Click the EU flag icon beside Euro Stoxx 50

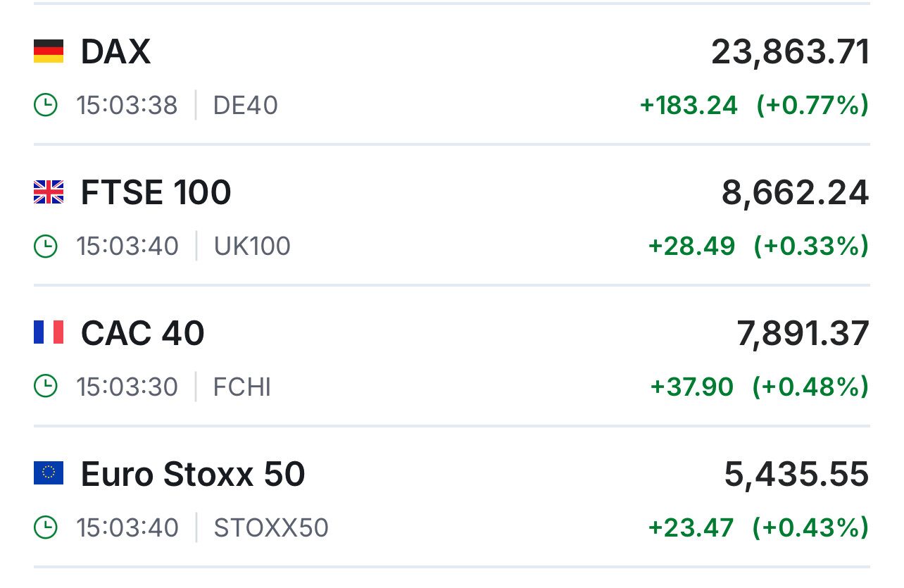[49, 473]
